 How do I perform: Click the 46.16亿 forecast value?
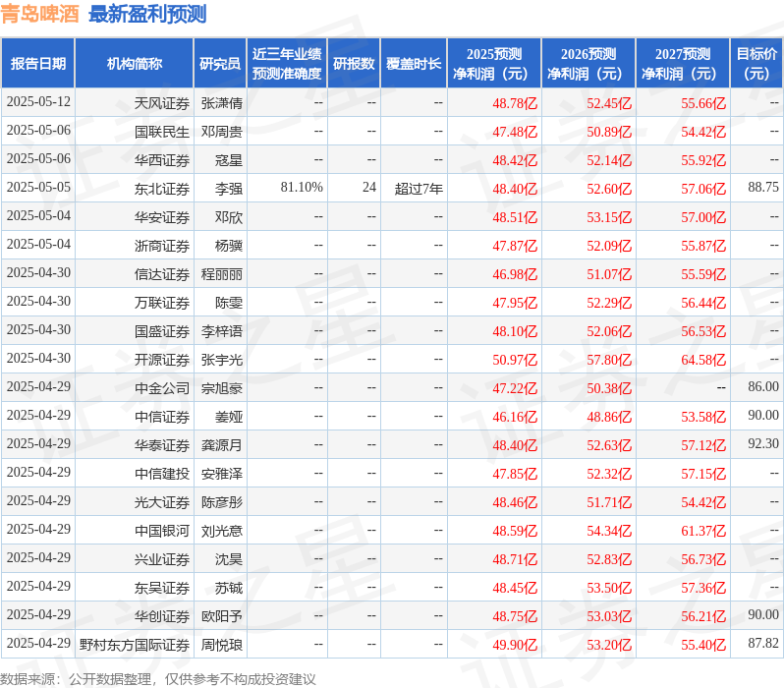coord(515,418)
